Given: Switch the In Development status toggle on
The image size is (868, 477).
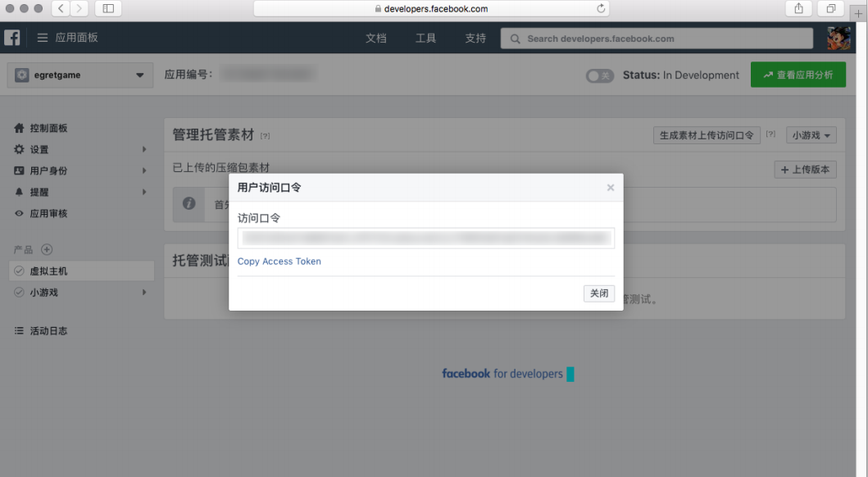Looking at the screenshot, I should [x=599, y=75].
